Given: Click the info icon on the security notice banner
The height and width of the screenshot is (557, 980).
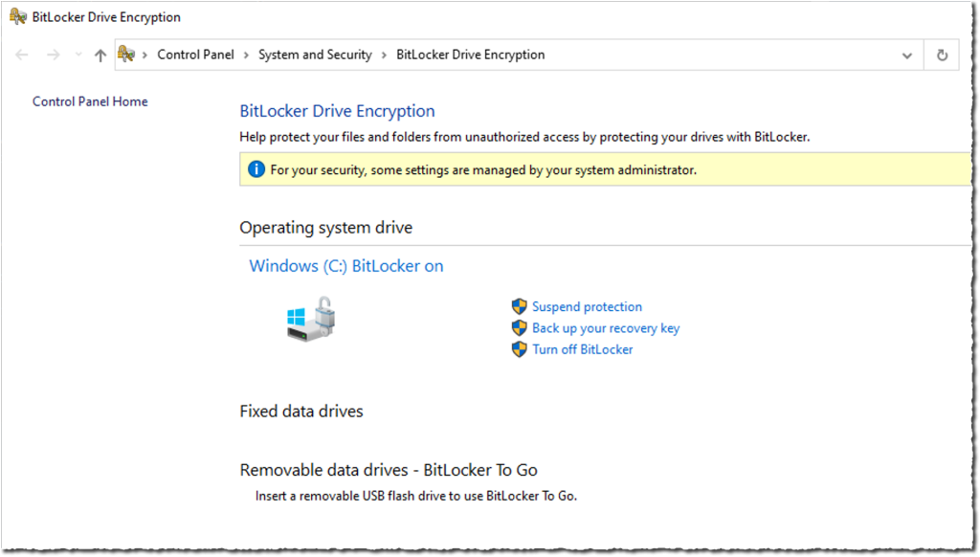Looking at the screenshot, I should click(256, 168).
